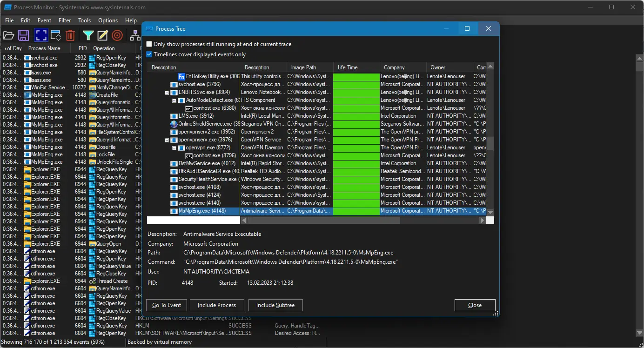Click the Process Name column header in main window
Screen dimensions: 644x348
point(47,48)
